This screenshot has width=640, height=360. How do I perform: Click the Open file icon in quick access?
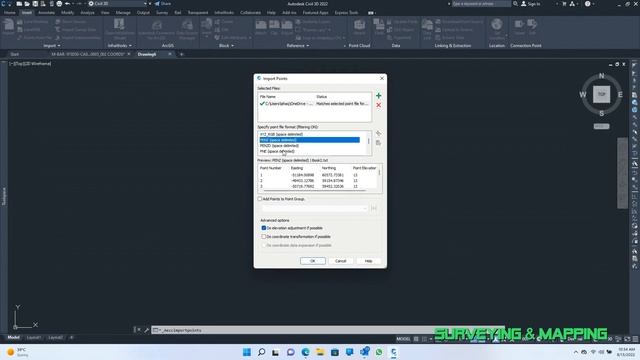pos(27,4)
